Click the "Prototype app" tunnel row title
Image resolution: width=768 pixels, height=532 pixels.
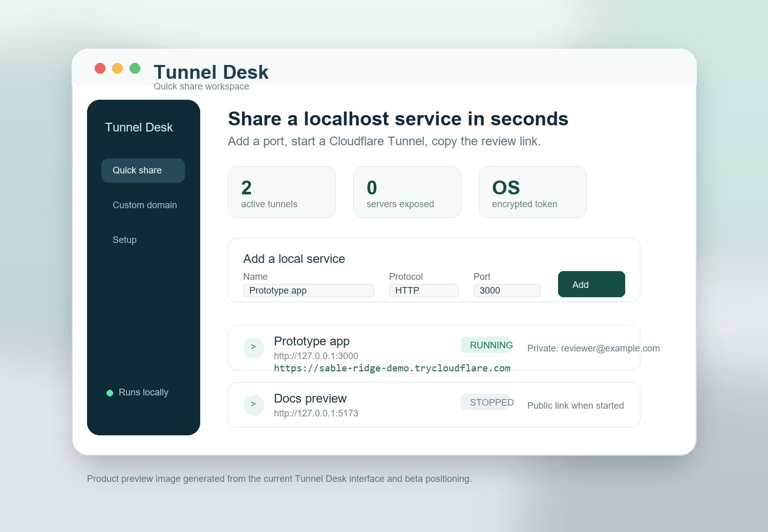(x=312, y=341)
